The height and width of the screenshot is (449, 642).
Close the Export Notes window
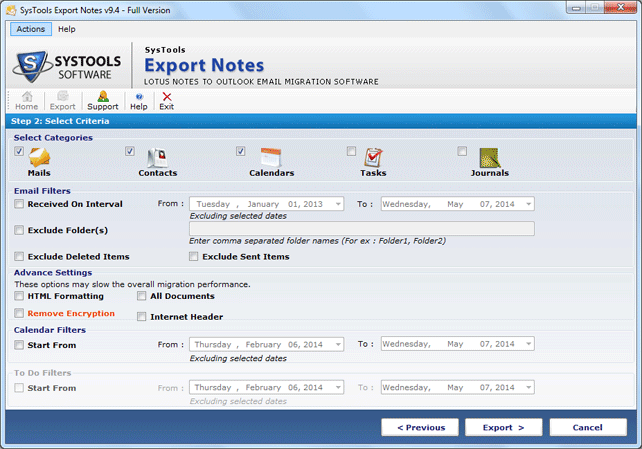pyautogui.click(x=620, y=8)
